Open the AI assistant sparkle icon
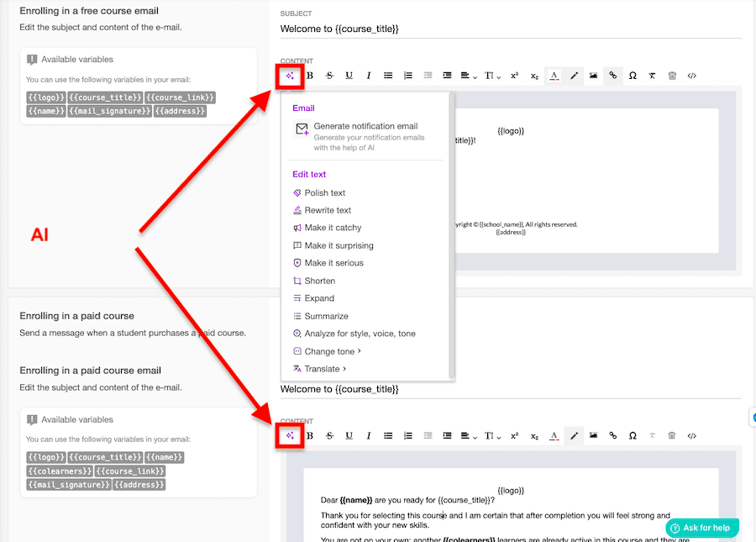Screen dimensions: 756x542 pos(290,75)
